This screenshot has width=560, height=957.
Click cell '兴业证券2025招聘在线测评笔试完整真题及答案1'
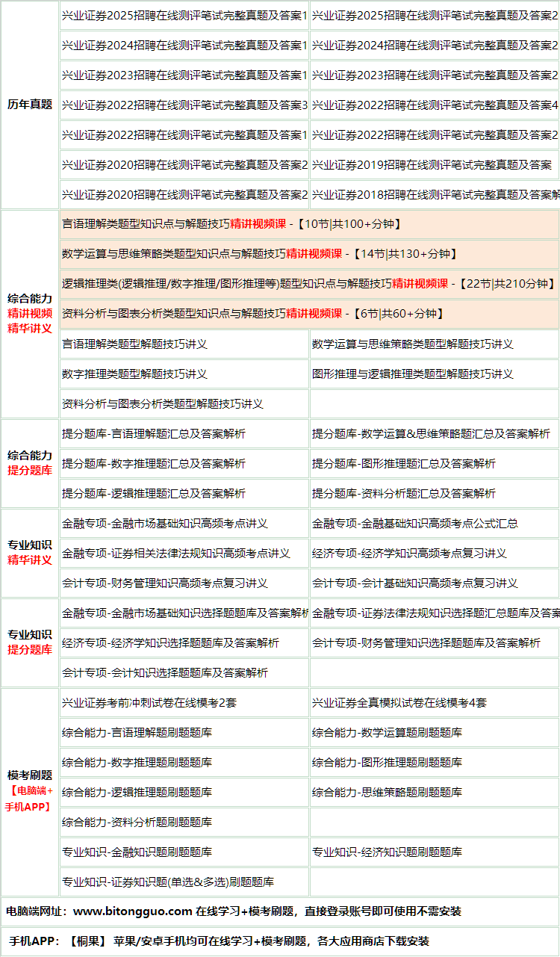[x=184, y=16]
